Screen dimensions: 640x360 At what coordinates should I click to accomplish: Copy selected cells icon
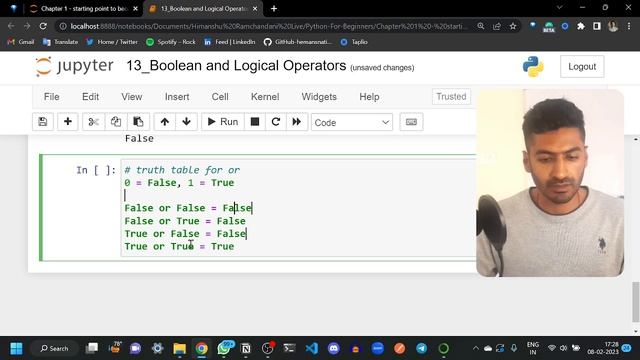116,122
